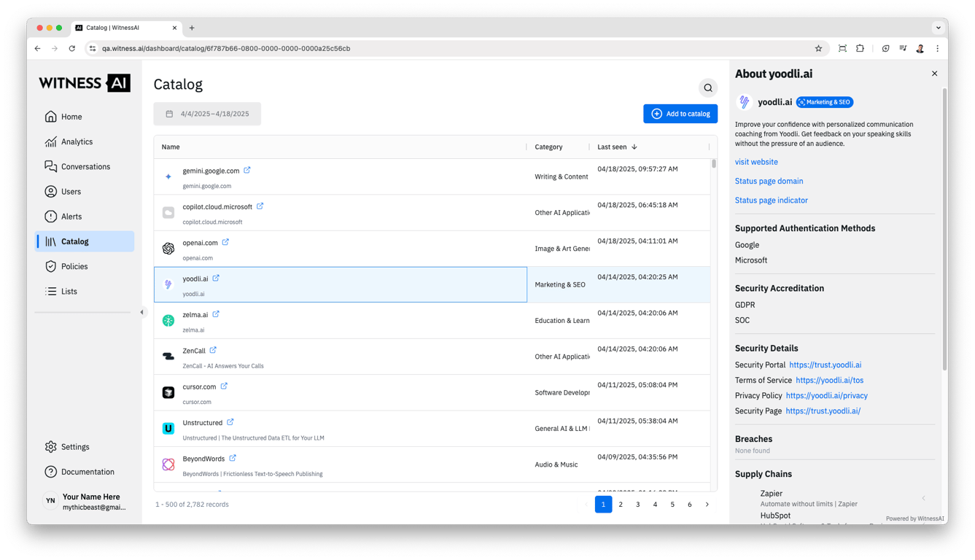Image resolution: width=975 pixels, height=560 pixels.
Task: Open the https://yoodli.ai/tos link
Action: point(829,380)
